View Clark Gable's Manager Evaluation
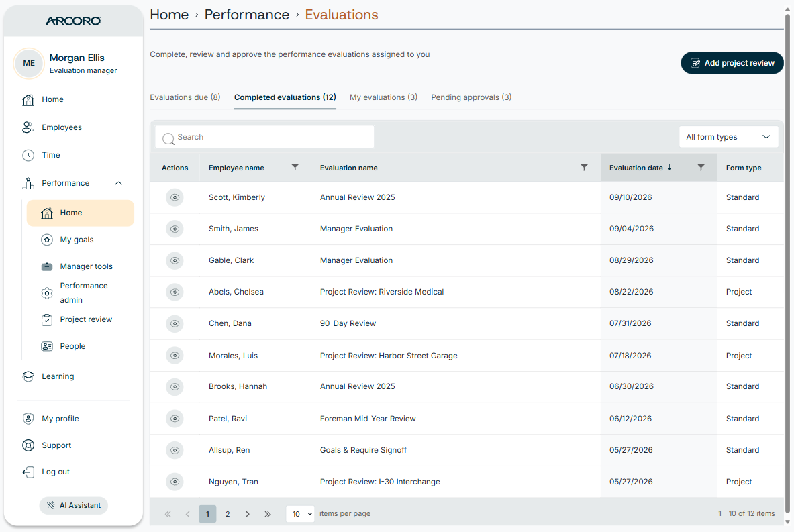Image resolution: width=794 pixels, height=532 pixels. 175,260
